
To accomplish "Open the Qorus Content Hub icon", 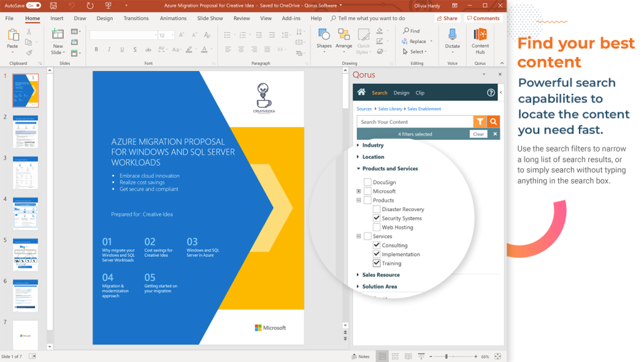I will (x=480, y=34).
